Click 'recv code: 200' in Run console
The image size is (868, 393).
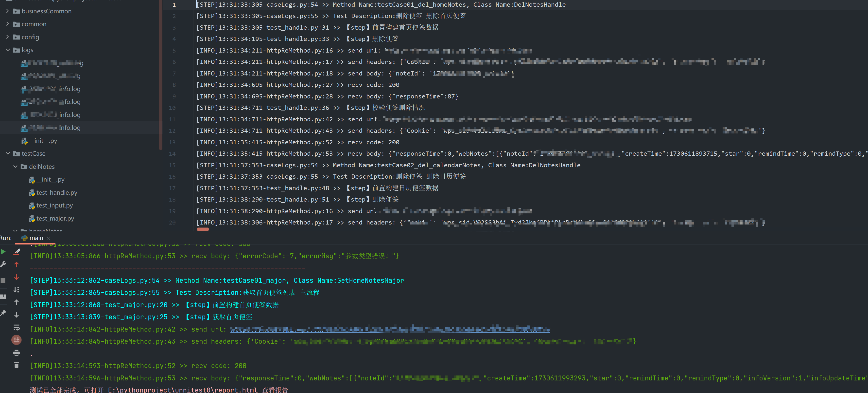click(219, 366)
